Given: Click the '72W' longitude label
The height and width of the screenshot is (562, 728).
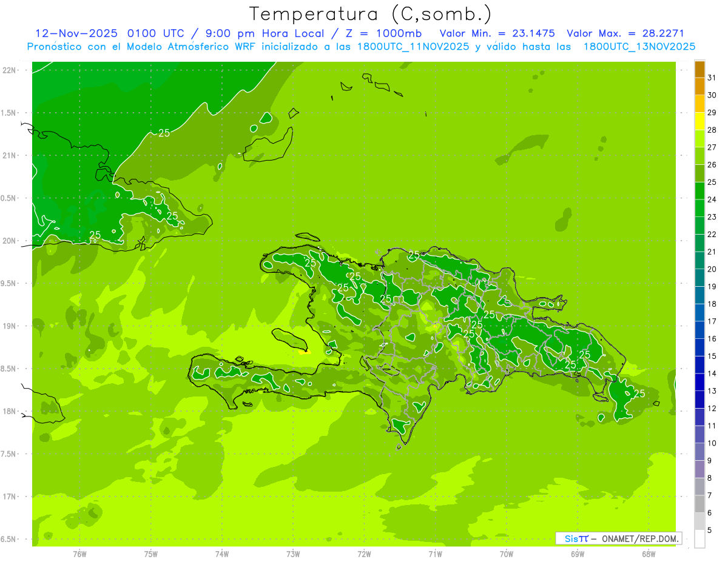Looking at the screenshot, I should (364, 554).
